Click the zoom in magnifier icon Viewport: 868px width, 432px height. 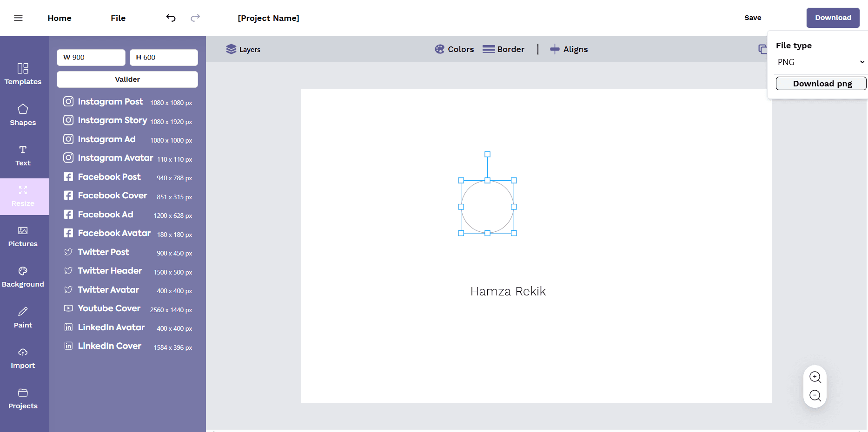click(x=815, y=377)
